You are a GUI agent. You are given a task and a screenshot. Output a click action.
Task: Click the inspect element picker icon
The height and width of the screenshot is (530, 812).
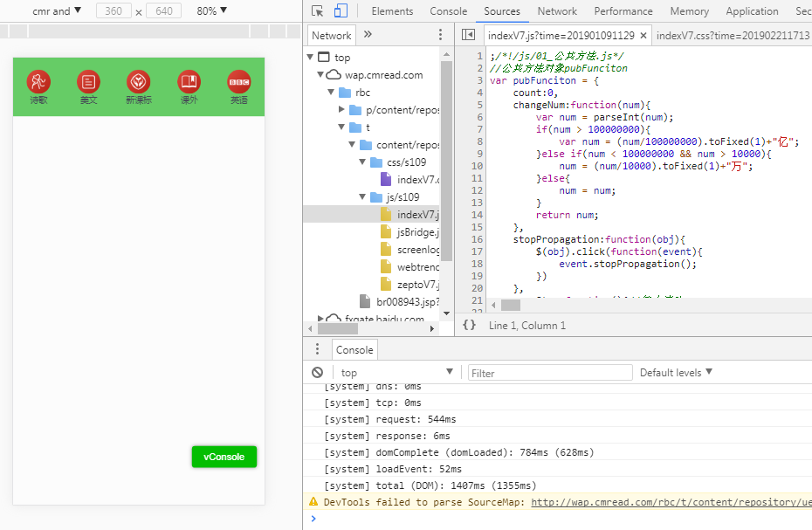pos(318,11)
